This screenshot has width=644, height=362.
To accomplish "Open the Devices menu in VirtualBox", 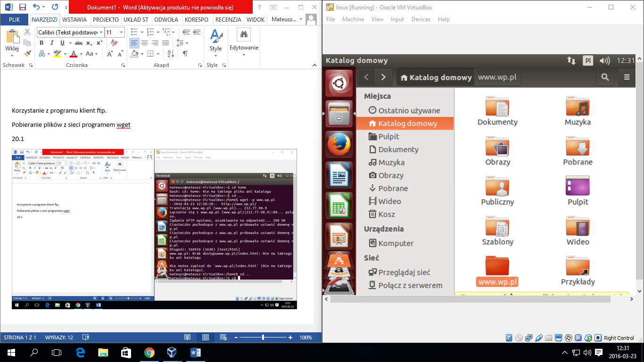I will click(x=421, y=19).
